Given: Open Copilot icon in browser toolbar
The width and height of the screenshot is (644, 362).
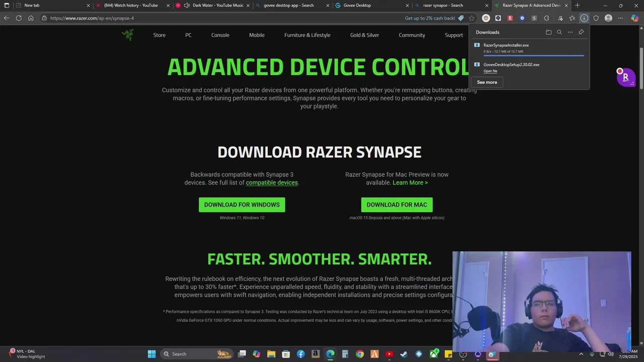Looking at the screenshot, I should coord(635,18).
